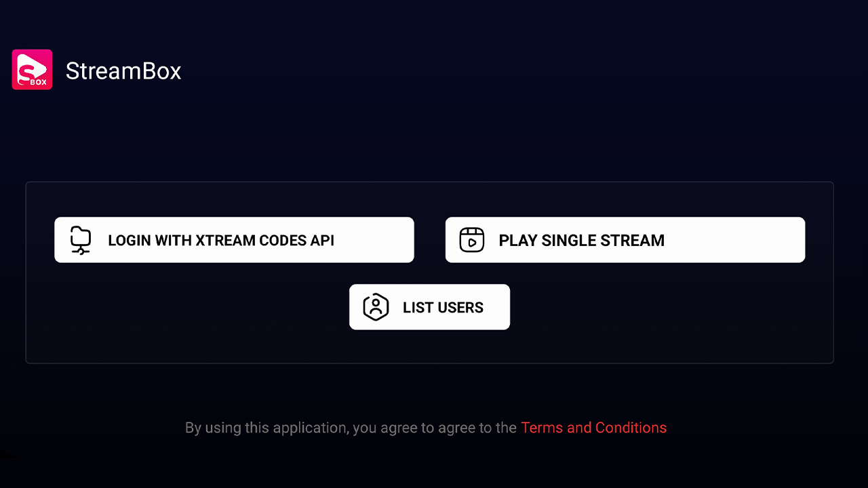The height and width of the screenshot is (488, 868).
Task: Click the LOGIN WITH XTREAM CODES API label
Action: pyautogui.click(x=221, y=240)
